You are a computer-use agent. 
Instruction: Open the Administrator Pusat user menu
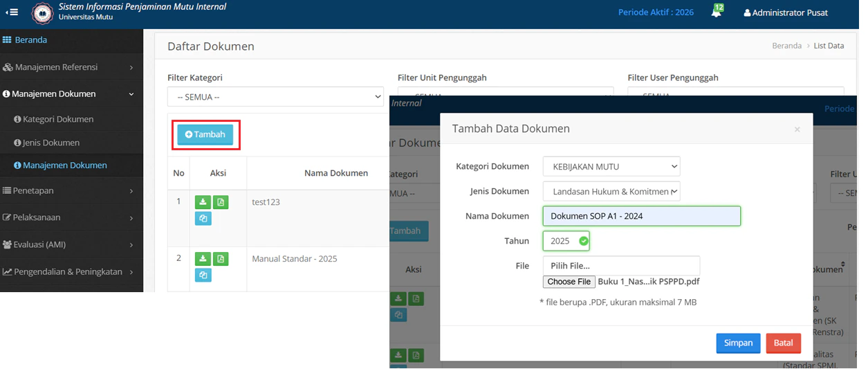pyautogui.click(x=785, y=12)
